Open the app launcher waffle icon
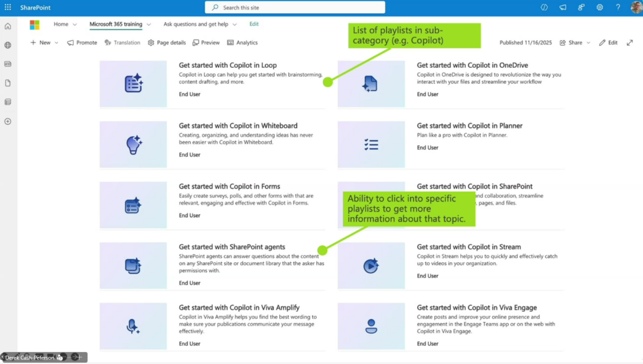The height and width of the screenshot is (364, 643). click(x=8, y=8)
